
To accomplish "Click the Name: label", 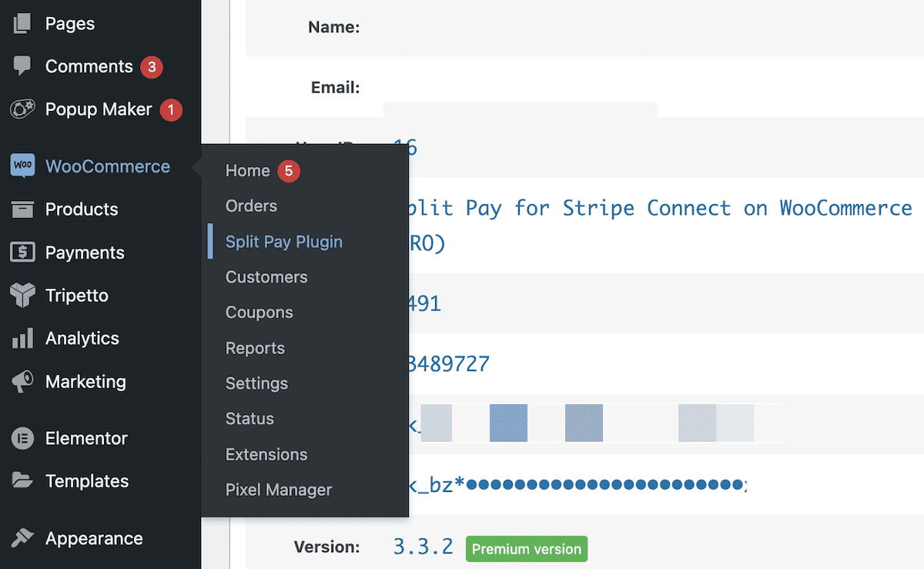I will click(334, 28).
